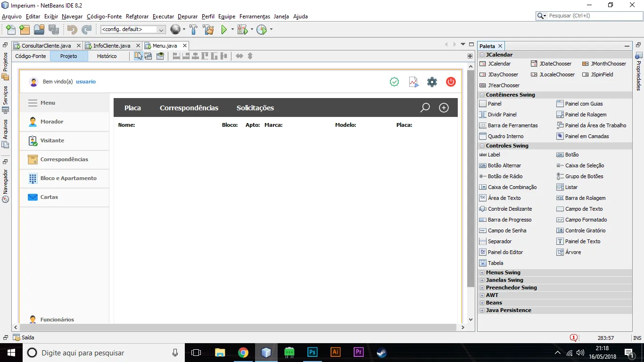Viewport: 644px width, 362px height.
Task: Select the Grupo de Botões palette component
Action: [580, 176]
